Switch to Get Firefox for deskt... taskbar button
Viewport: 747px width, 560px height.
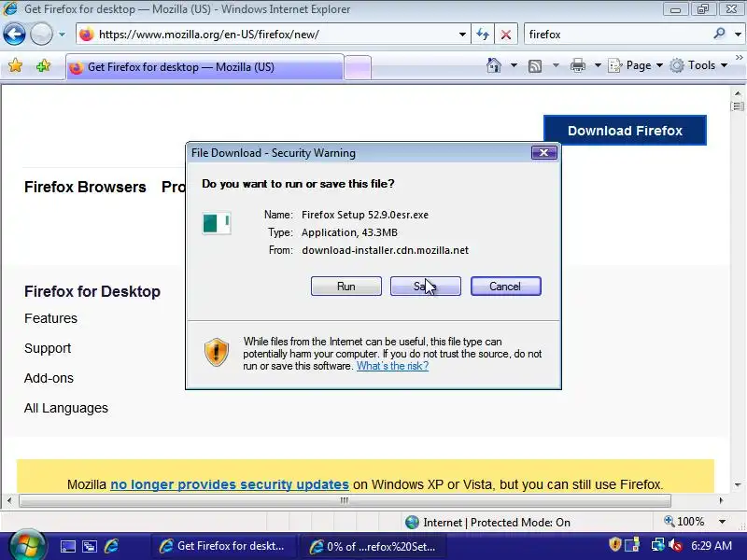pyautogui.click(x=223, y=546)
